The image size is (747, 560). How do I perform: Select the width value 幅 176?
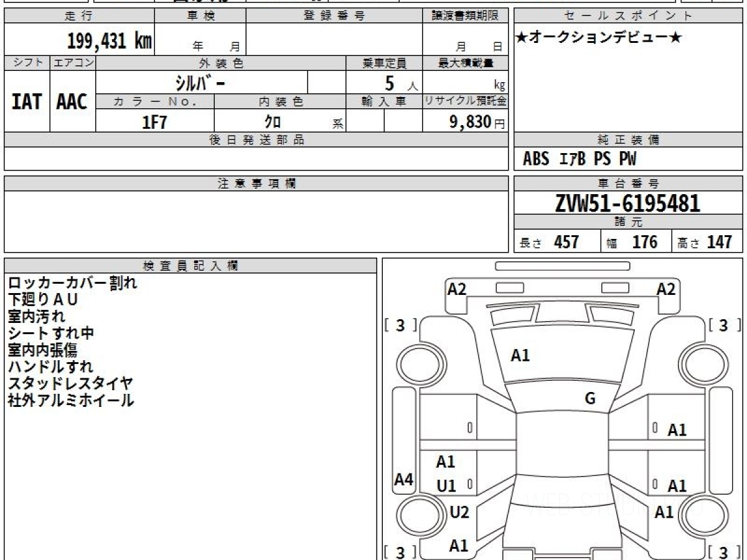(632, 241)
